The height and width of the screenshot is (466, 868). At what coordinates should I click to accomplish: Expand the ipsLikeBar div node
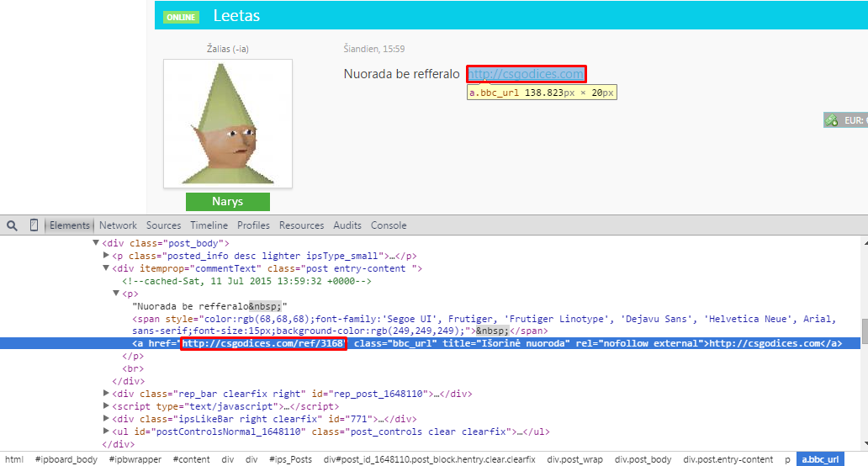(x=106, y=418)
